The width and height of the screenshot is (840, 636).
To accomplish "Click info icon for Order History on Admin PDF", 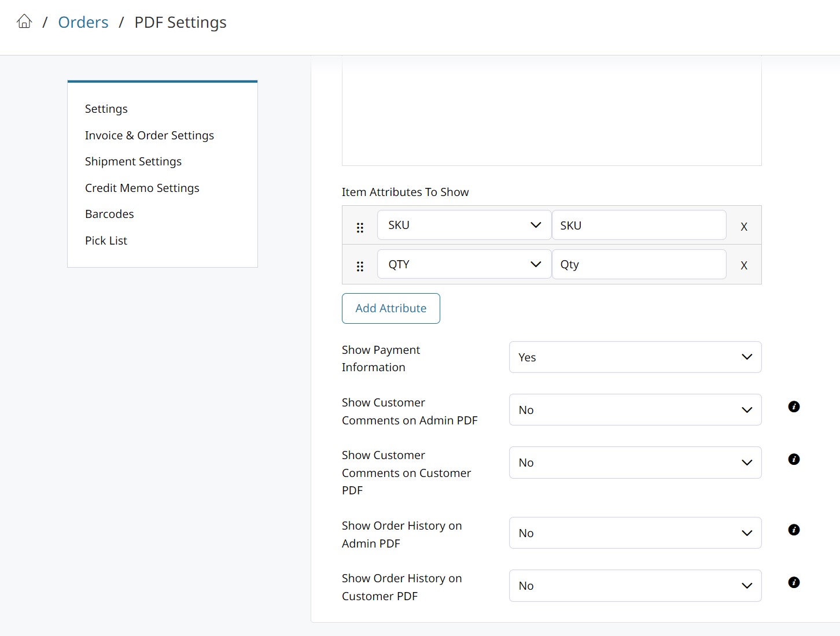I will tap(794, 530).
